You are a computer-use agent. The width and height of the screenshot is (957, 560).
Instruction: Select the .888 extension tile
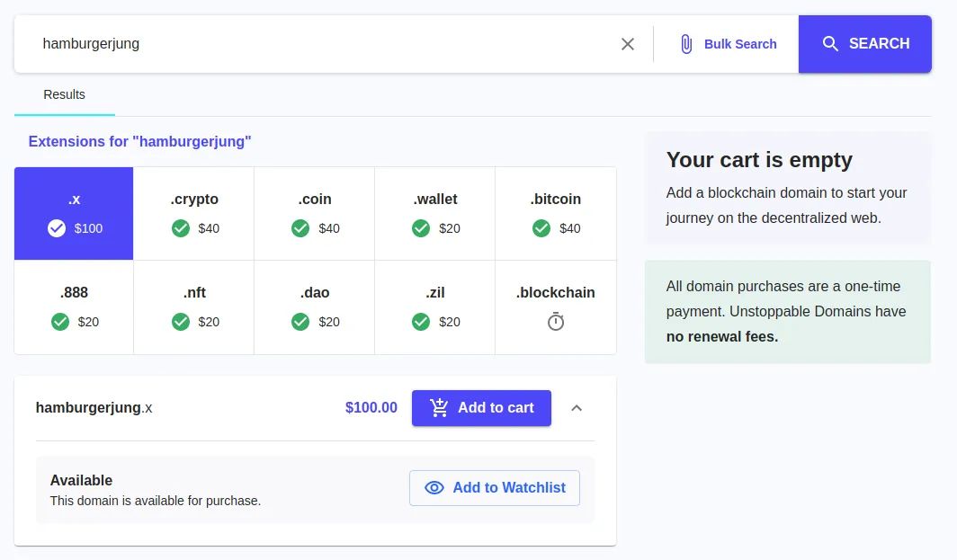tap(74, 307)
